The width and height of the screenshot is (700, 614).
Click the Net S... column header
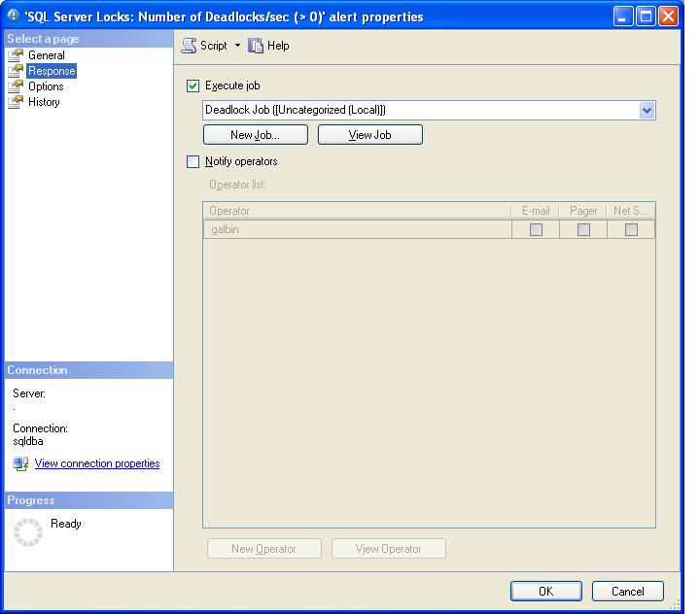click(630, 211)
